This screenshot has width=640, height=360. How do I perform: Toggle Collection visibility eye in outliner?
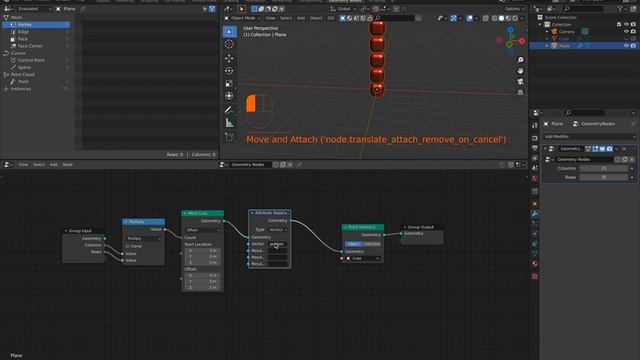point(626,24)
